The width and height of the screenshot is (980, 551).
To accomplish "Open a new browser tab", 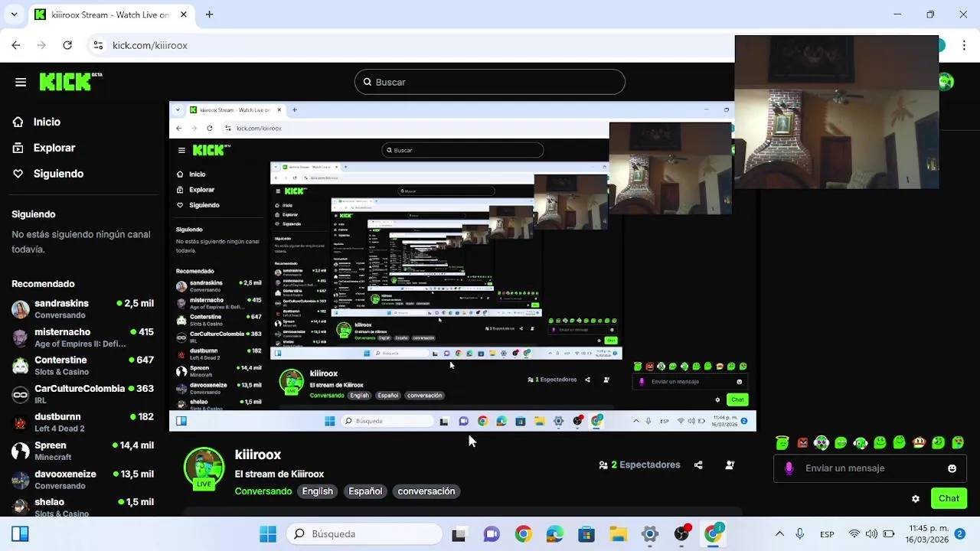I will point(209,14).
